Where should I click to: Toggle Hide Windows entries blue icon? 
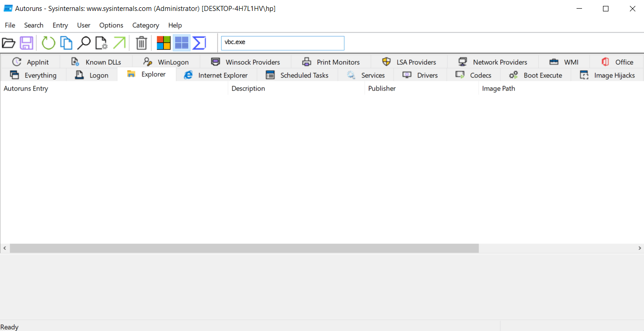181,43
